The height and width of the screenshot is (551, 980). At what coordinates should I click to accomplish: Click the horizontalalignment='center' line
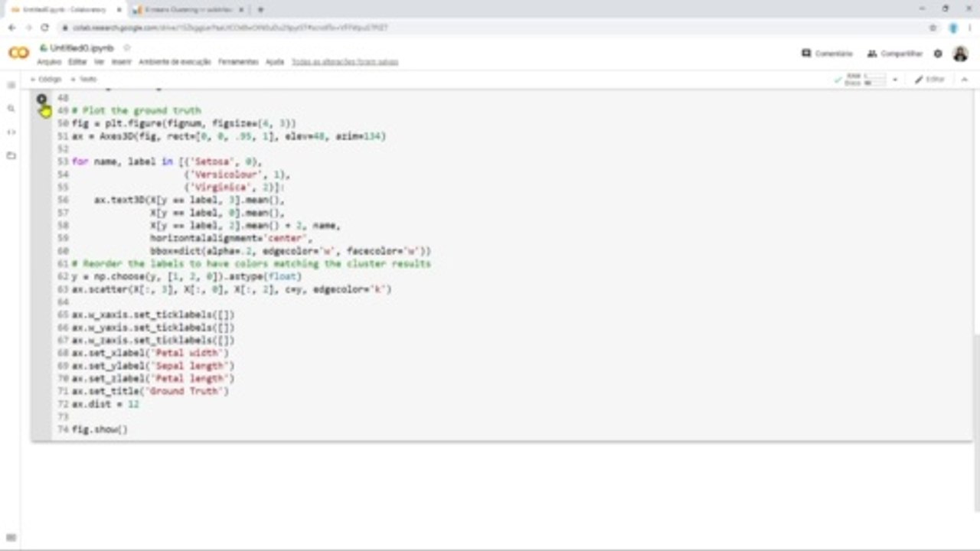point(231,238)
